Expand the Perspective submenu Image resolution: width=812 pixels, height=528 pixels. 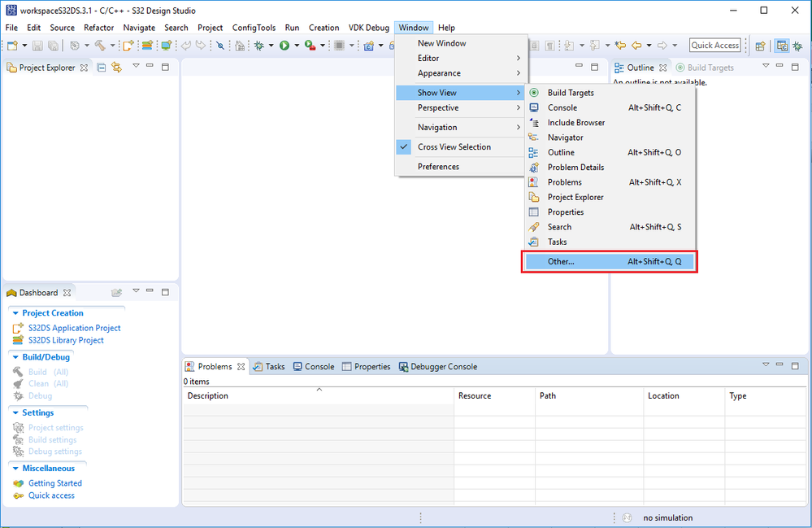[461, 107]
